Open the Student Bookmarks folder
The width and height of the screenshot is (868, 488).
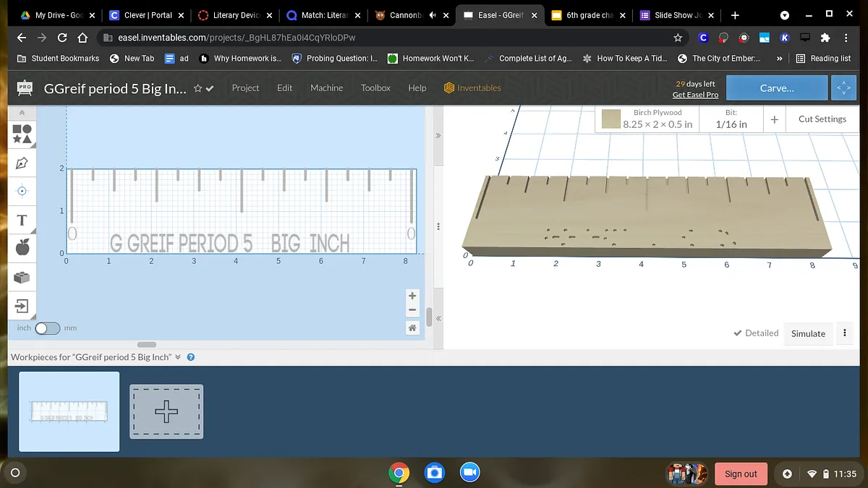click(x=59, y=59)
